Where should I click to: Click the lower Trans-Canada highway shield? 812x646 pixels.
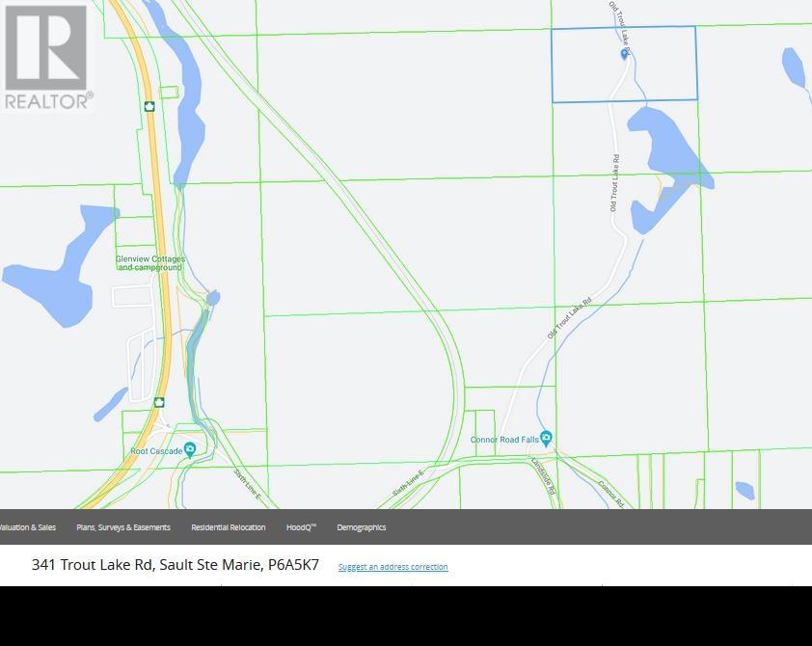pos(159,402)
